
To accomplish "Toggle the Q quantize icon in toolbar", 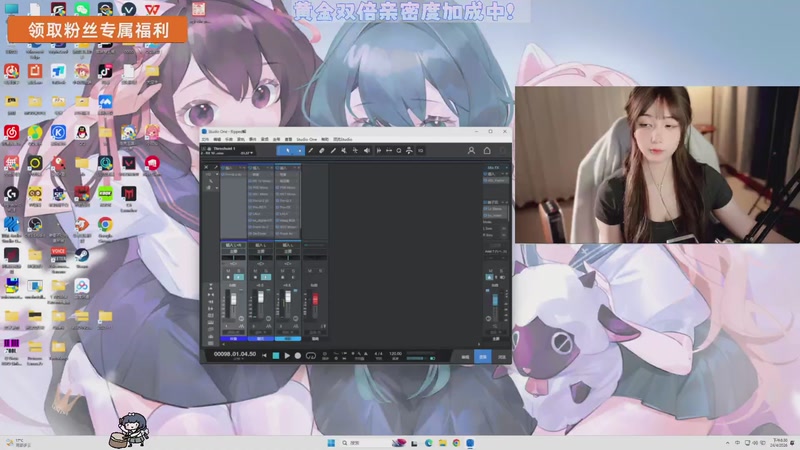I will (x=398, y=151).
